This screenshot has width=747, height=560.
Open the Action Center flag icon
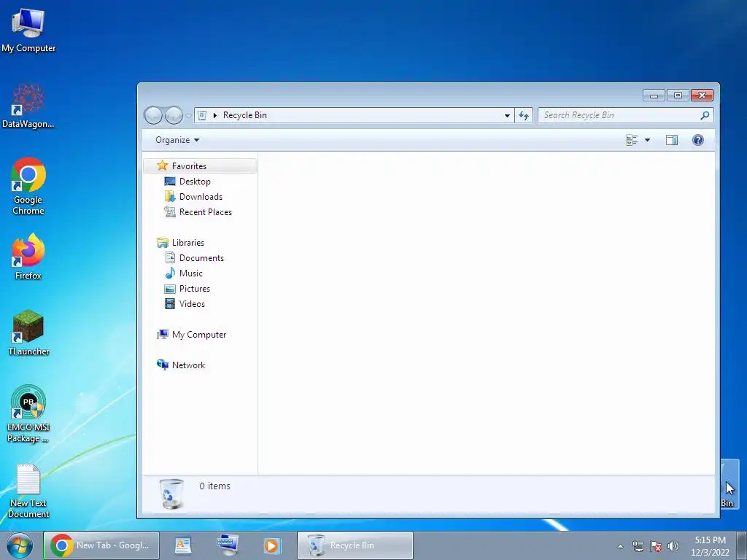pyautogui.click(x=656, y=546)
